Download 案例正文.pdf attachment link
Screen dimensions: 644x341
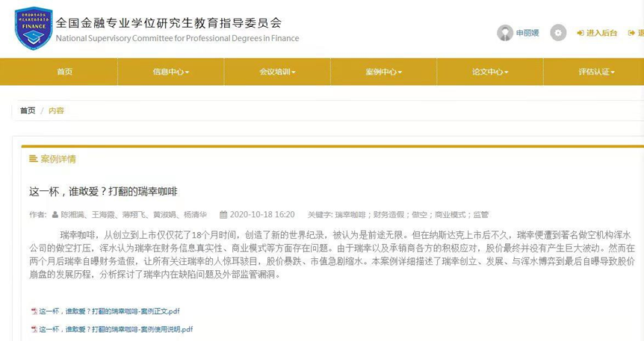110,311
